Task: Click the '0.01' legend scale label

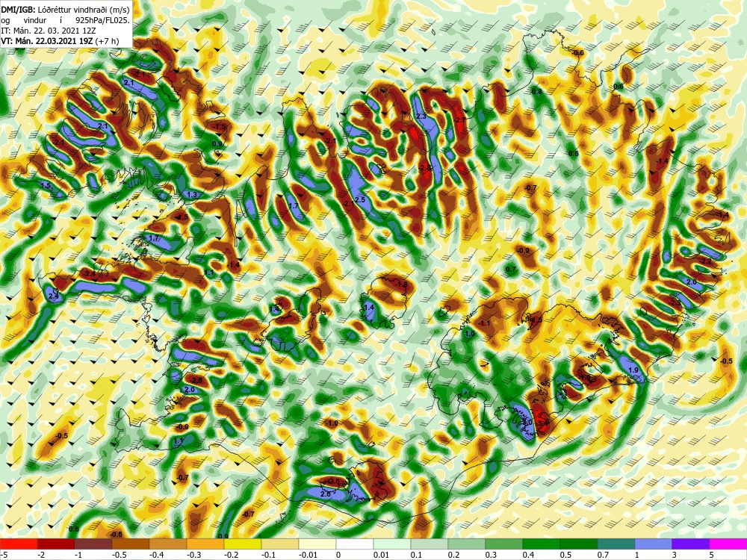Action: tap(382, 555)
